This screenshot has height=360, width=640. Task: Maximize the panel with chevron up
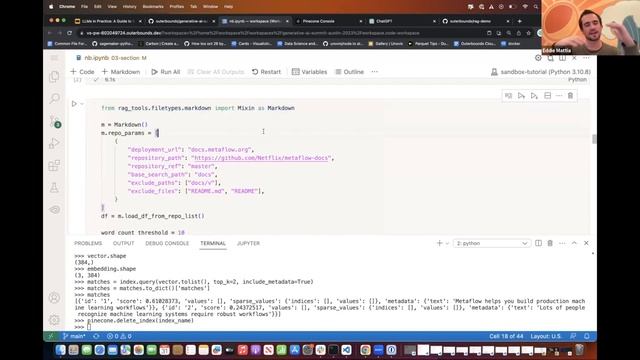tap(574, 243)
